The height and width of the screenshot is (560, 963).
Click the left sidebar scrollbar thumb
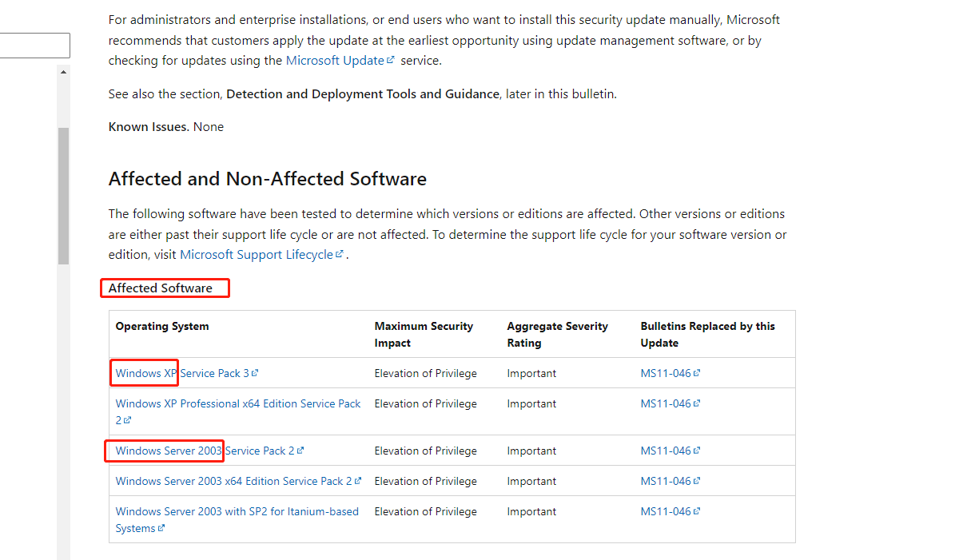pyautogui.click(x=63, y=196)
